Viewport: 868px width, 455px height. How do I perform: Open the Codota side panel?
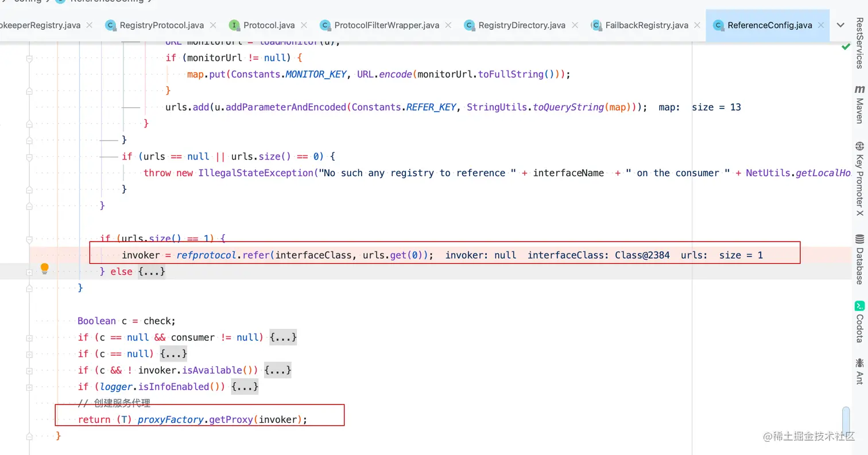[x=859, y=321]
